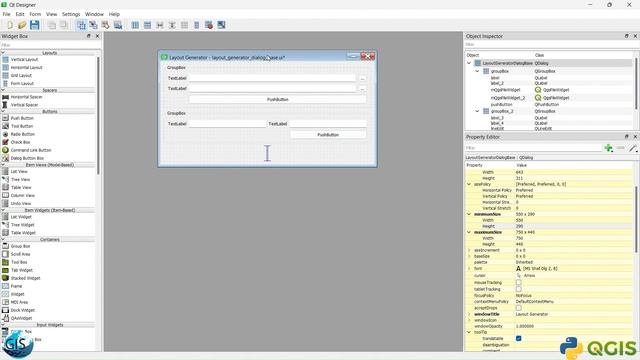
Task: Click Property Editor filter field
Action: pos(533,148)
